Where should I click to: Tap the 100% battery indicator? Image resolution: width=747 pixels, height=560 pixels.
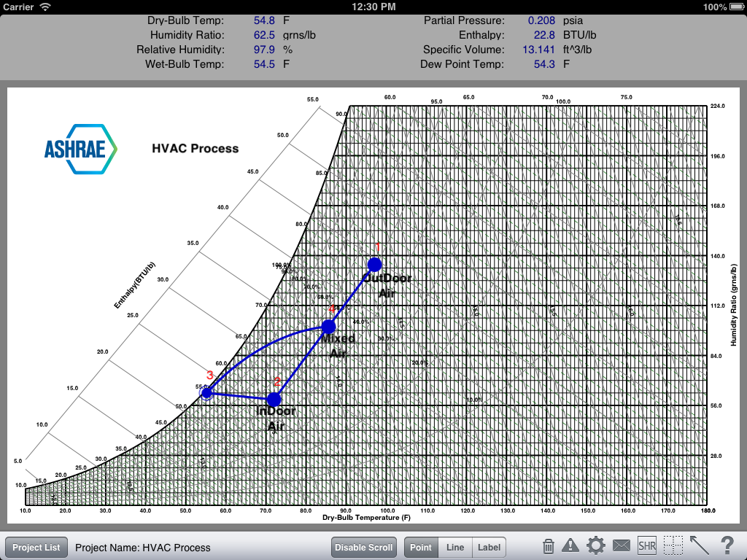point(723,7)
